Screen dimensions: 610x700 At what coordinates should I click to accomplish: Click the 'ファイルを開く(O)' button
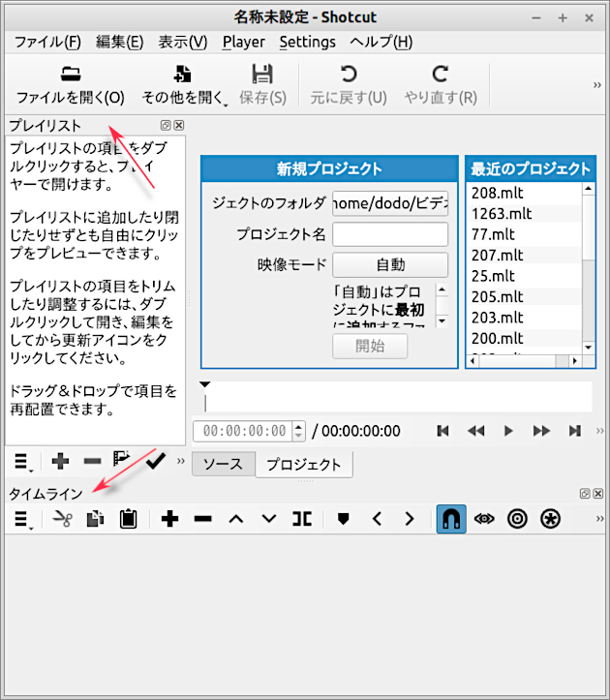point(71,85)
